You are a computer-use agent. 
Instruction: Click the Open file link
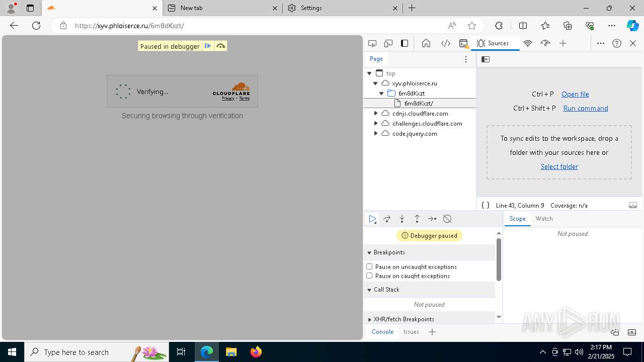click(575, 94)
